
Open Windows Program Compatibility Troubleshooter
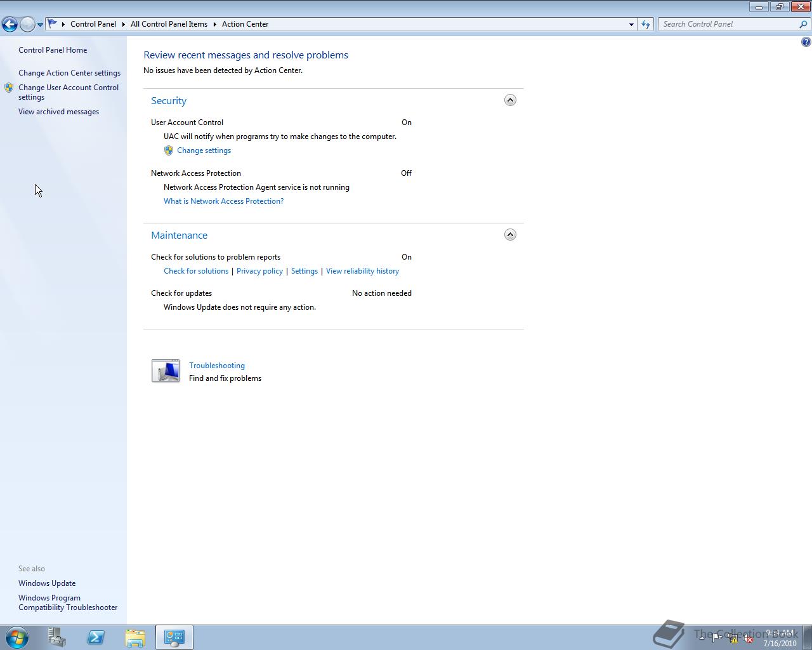tap(68, 602)
